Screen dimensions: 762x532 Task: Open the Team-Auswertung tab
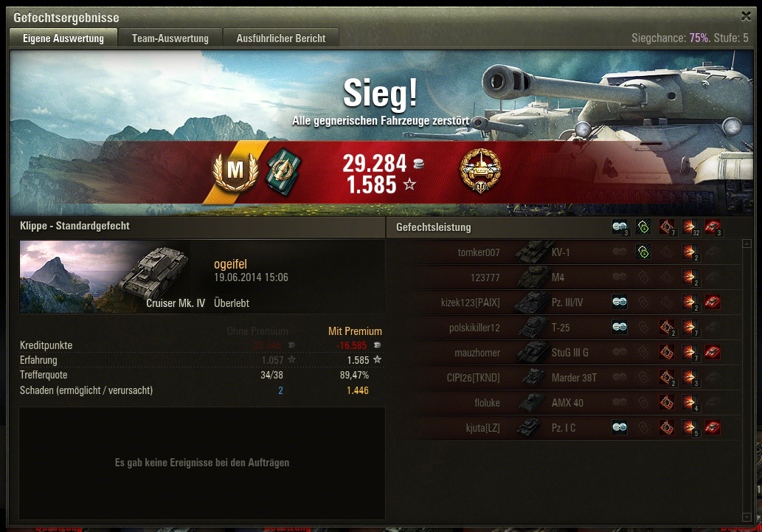(x=170, y=38)
